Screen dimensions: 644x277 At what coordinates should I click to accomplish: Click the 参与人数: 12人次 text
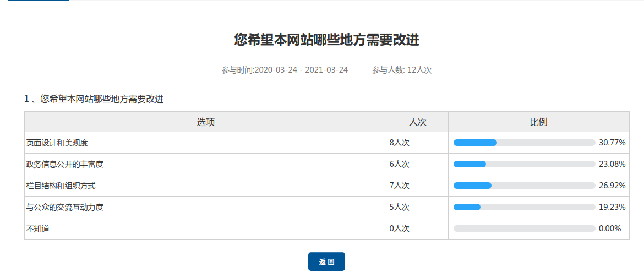[x=402, y=70]
